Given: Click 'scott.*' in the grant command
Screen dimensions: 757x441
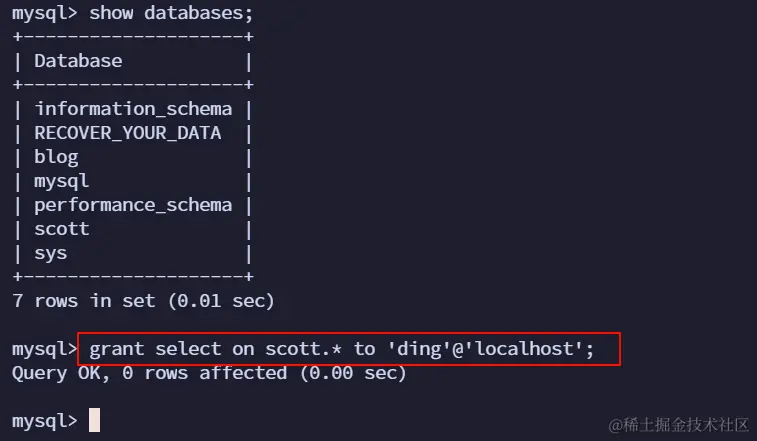Looking at the screenshot, I should (x=304, y=349).
